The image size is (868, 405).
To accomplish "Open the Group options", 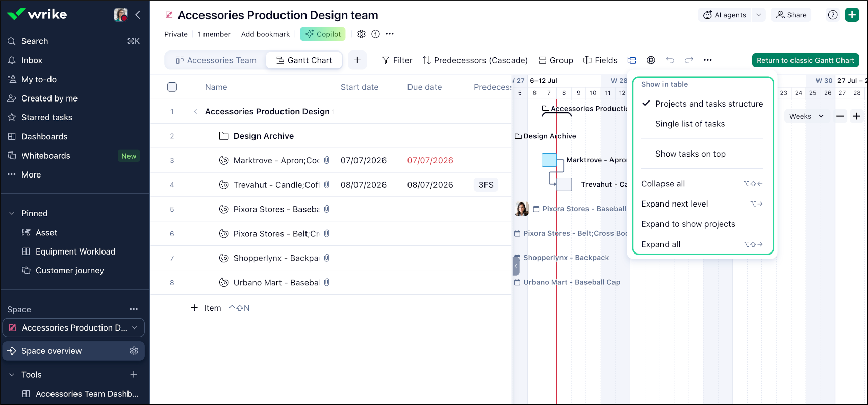I will [556, 60].
